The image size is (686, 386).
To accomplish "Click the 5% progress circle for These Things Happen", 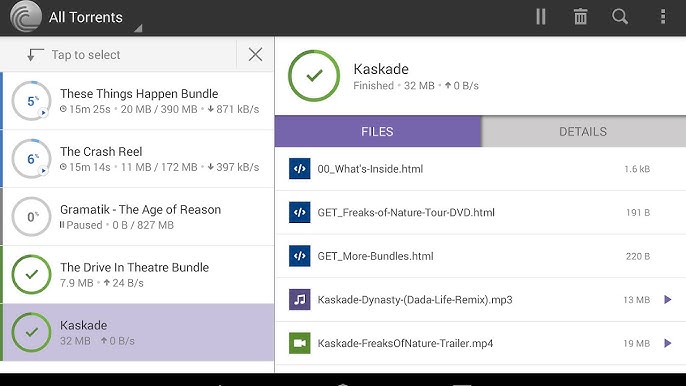I will point(31,101).
